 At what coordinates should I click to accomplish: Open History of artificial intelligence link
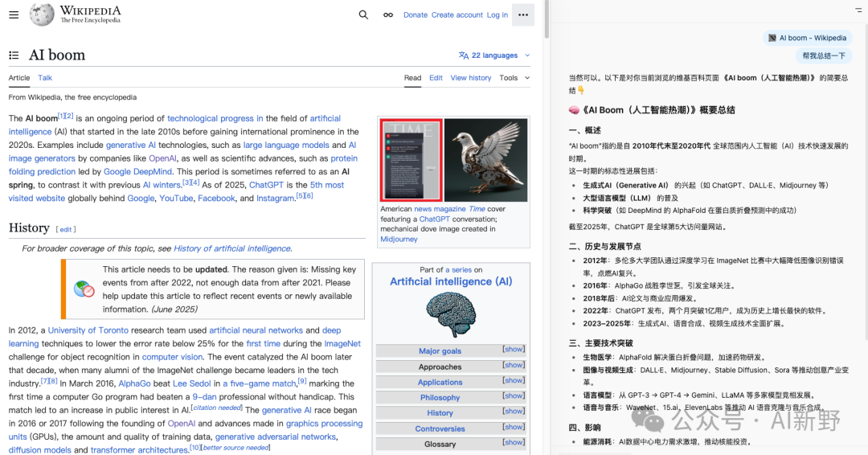click(x=232, y=248)
